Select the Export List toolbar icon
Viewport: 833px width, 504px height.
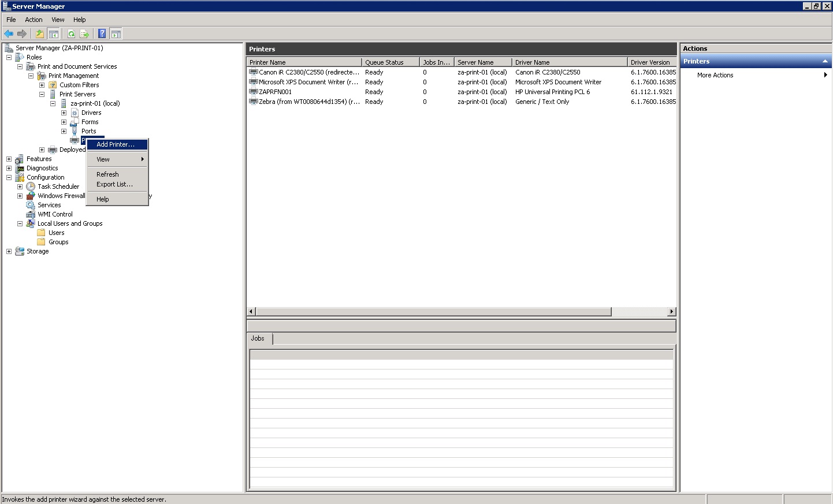click(x=84, y=33)
